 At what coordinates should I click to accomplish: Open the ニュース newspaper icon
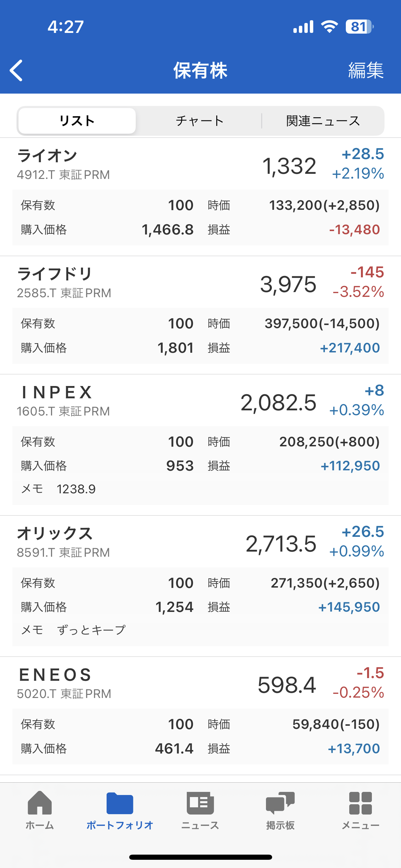click(x=200, y=803)
